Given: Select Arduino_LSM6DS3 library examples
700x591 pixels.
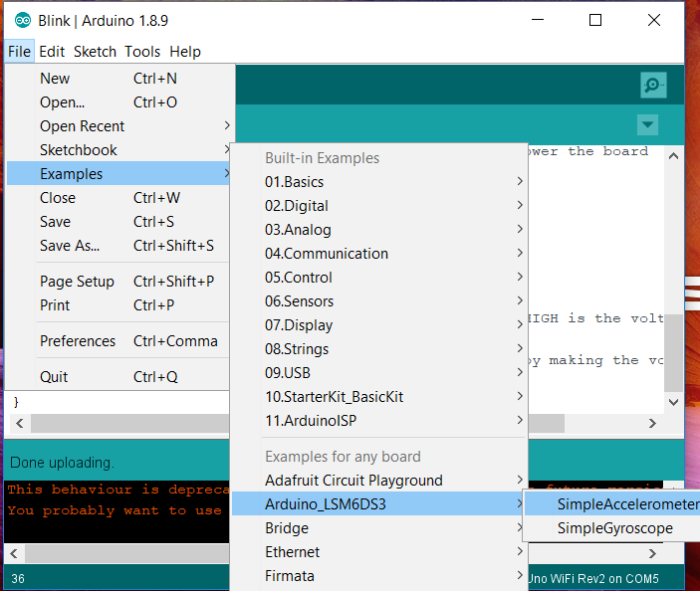Looking at the screenshot, I should click(379, 504).
